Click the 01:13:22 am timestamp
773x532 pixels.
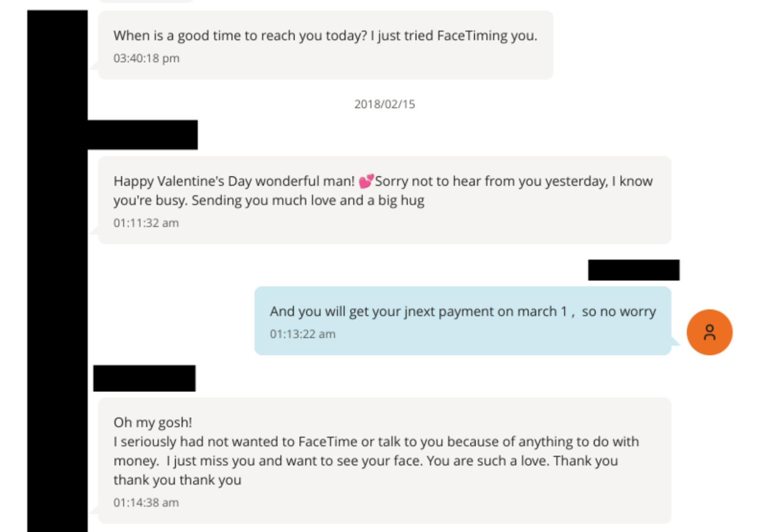(302, 334)
